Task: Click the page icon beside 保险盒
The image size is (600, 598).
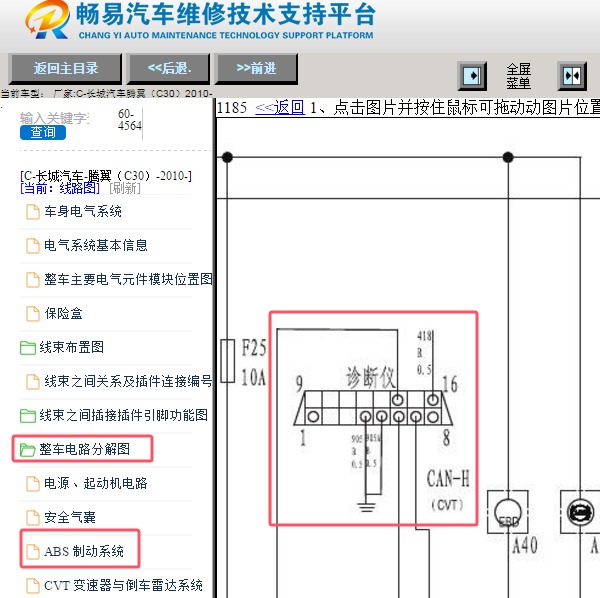Action: point(33,314)
